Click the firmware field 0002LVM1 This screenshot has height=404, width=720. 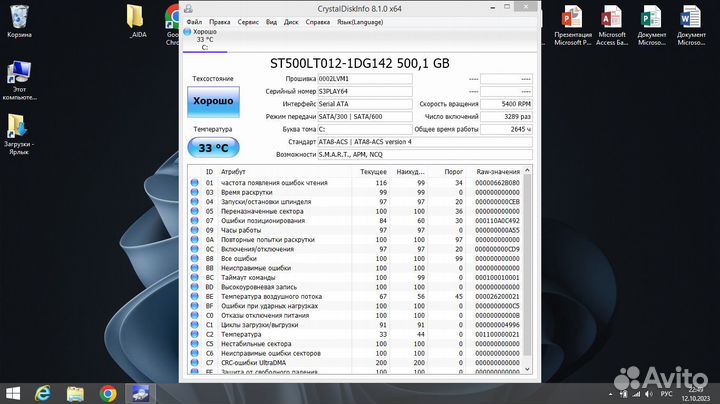point(365,79)
